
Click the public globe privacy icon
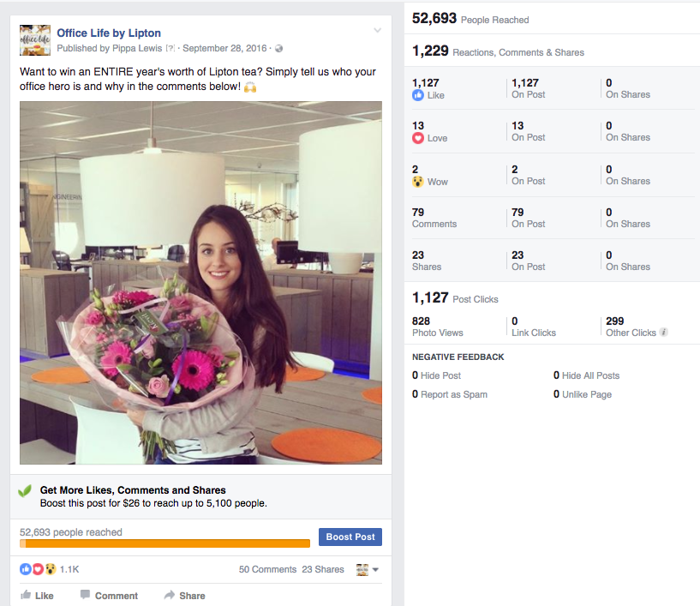point(279,49)
